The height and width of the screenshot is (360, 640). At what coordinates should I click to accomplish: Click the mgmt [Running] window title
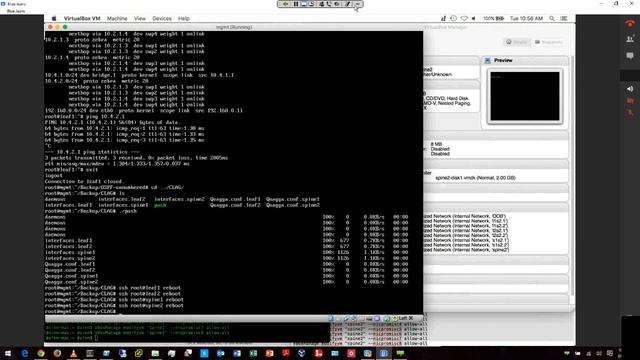(x=234, y=27)
